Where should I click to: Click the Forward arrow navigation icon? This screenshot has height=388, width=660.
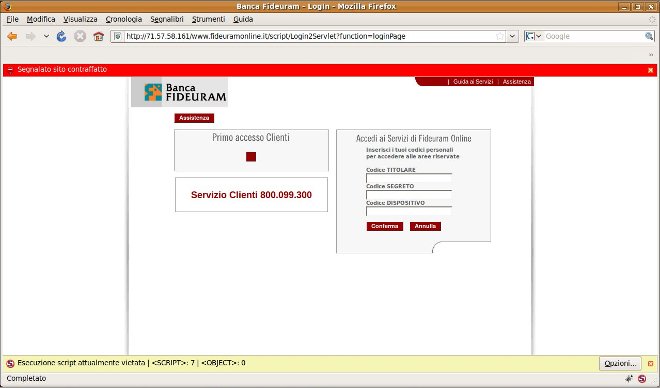[x=30, y=37]
